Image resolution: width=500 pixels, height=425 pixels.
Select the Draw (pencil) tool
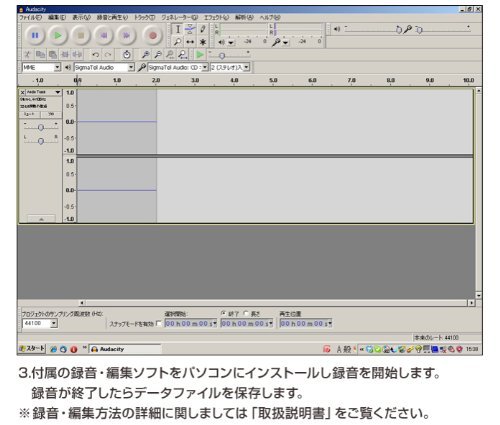click(x=203, y=29)
